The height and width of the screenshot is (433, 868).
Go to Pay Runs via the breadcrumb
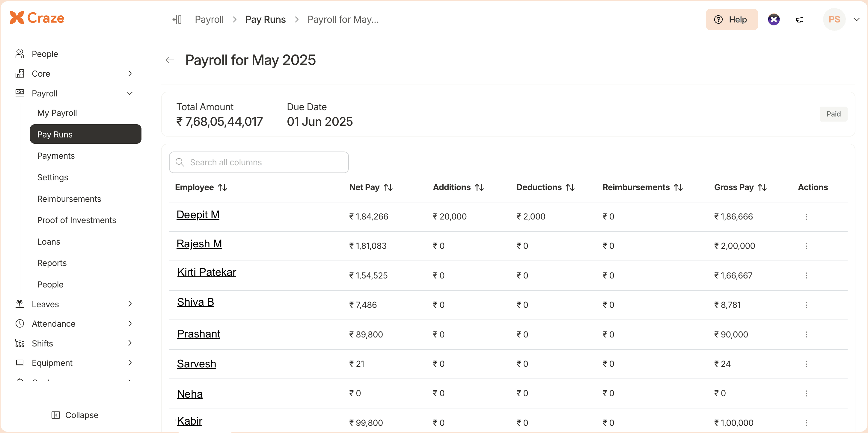coord(266,19)
